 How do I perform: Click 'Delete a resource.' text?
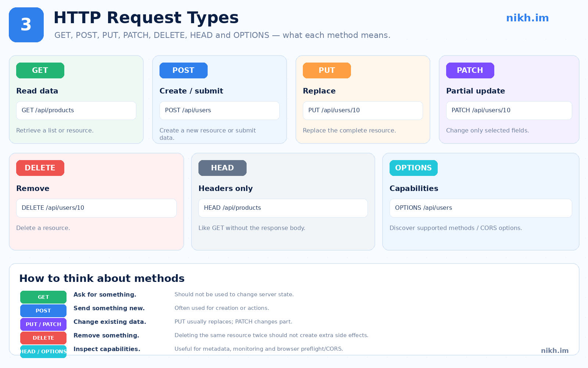click(x=43, y=228)
